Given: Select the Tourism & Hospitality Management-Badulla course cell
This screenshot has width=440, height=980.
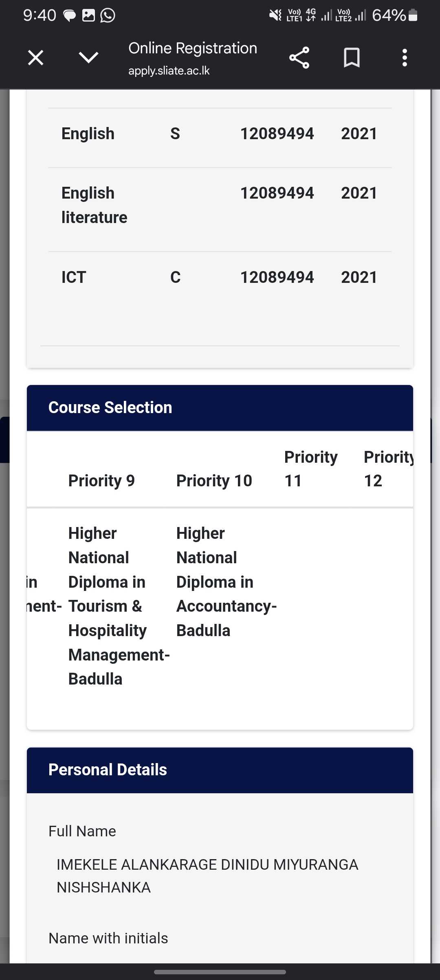Looking at the screenshot, I should [x=119, y=606].
